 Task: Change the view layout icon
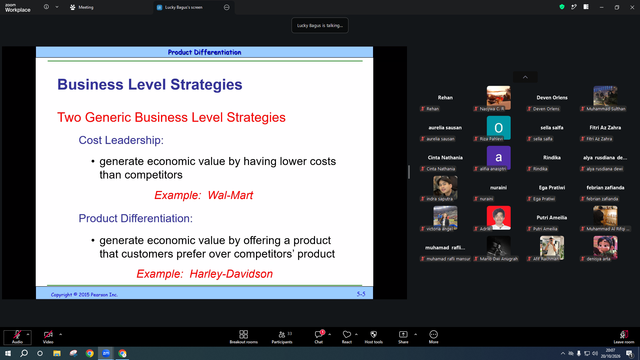586,7
